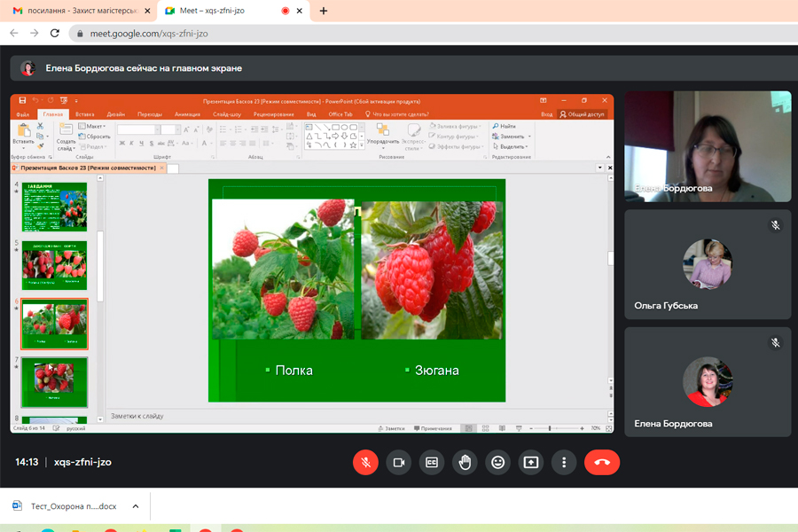Click the Present now screen-share icon
The width and height of the screenshot is (798, 532).
pos(531,462)
